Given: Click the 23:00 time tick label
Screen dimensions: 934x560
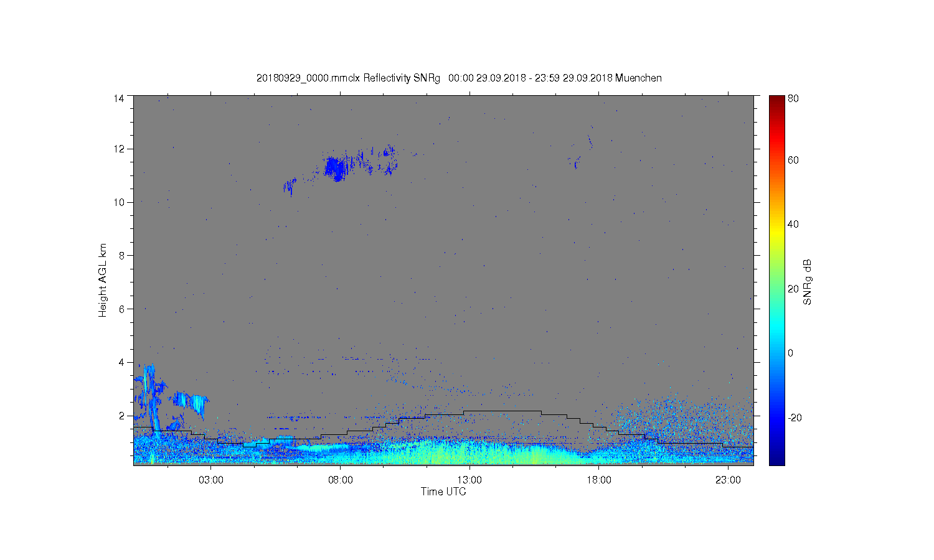Looking at the screenshot, I should [x=728, y=480].
